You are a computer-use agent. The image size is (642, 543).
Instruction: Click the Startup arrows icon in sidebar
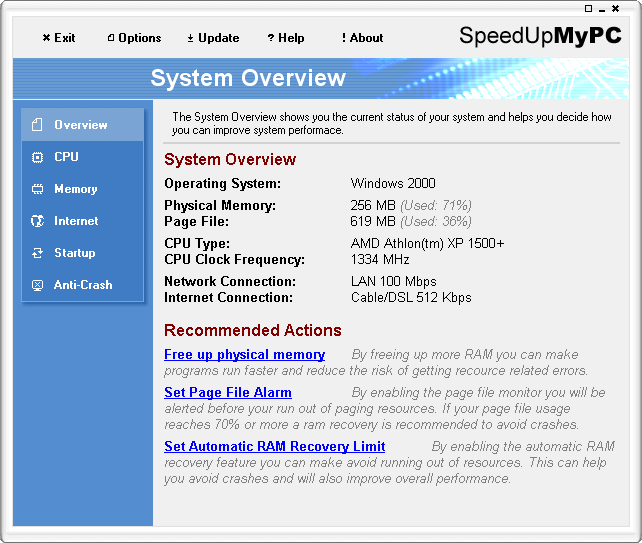pos(37,253)
